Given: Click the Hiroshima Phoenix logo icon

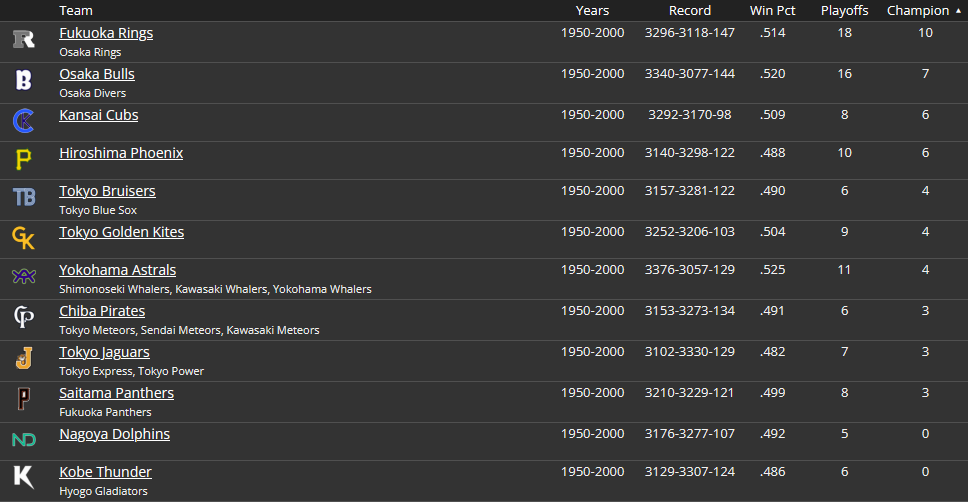Looking at the screenshot, I should point(24,159).
